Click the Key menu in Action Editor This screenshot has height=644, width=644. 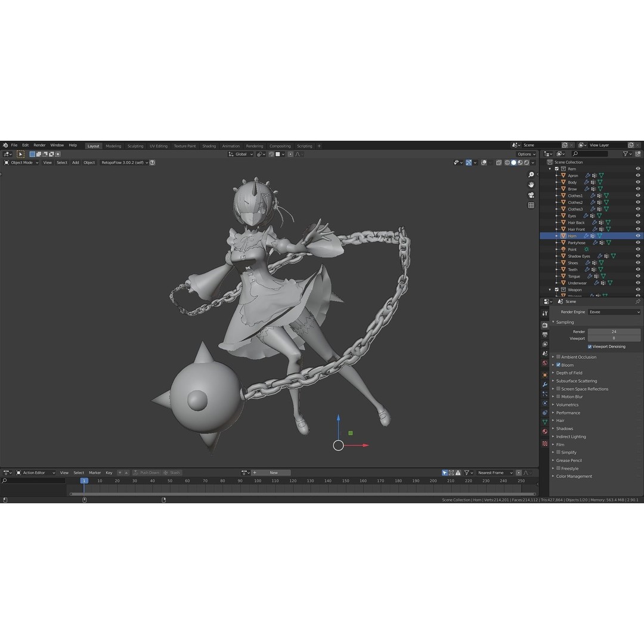(x=109, y=473)
